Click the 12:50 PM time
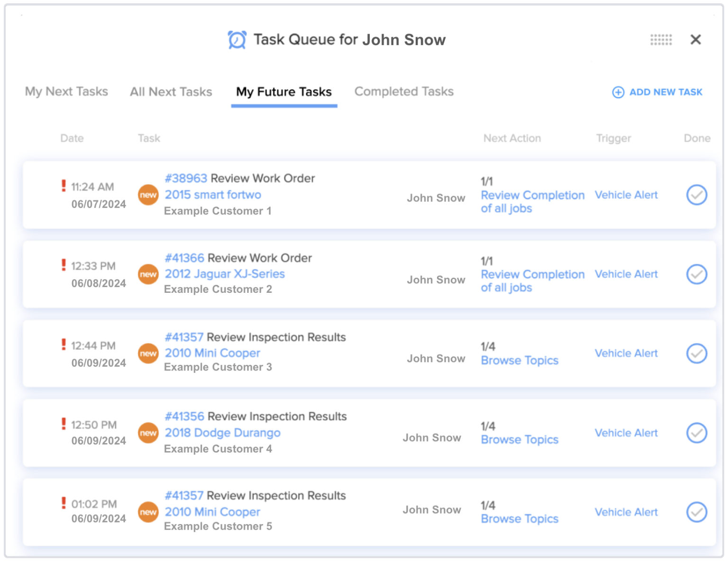728x561 pixels. 94,425
